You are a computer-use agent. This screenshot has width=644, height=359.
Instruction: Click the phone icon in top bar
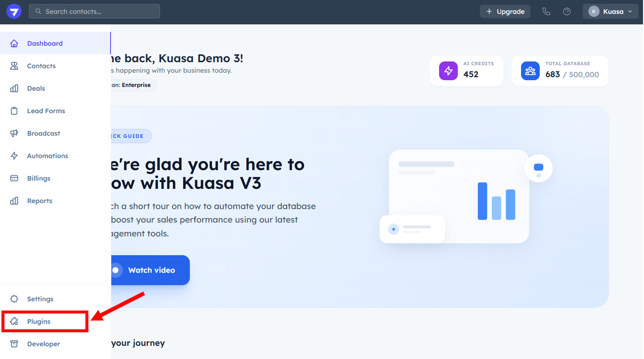546,11
